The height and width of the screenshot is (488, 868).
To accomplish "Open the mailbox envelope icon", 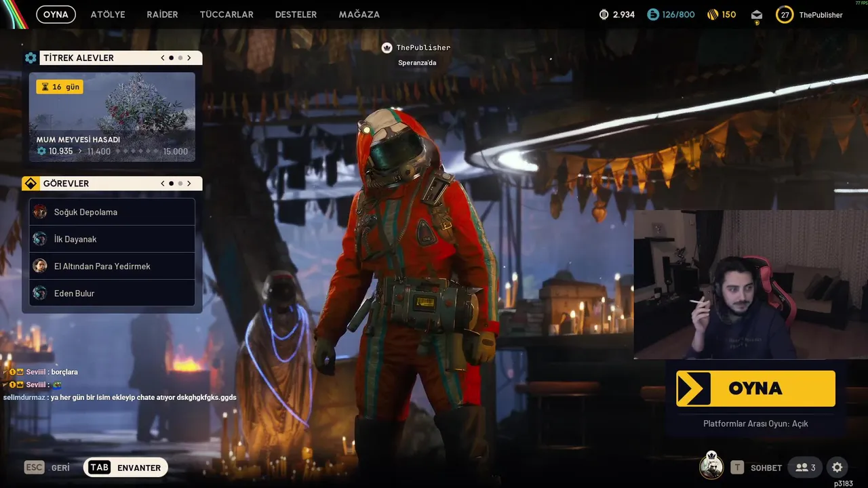I will (x=757, y=16).
